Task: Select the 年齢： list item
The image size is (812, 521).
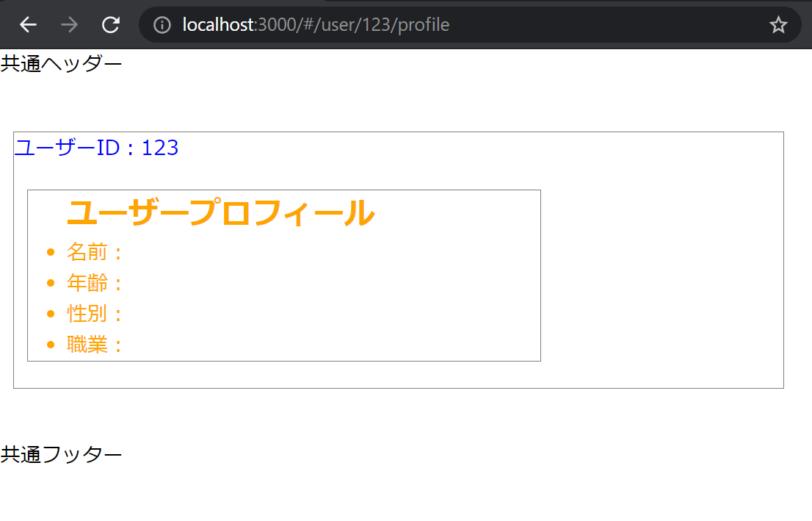Action: pos(95,283)
